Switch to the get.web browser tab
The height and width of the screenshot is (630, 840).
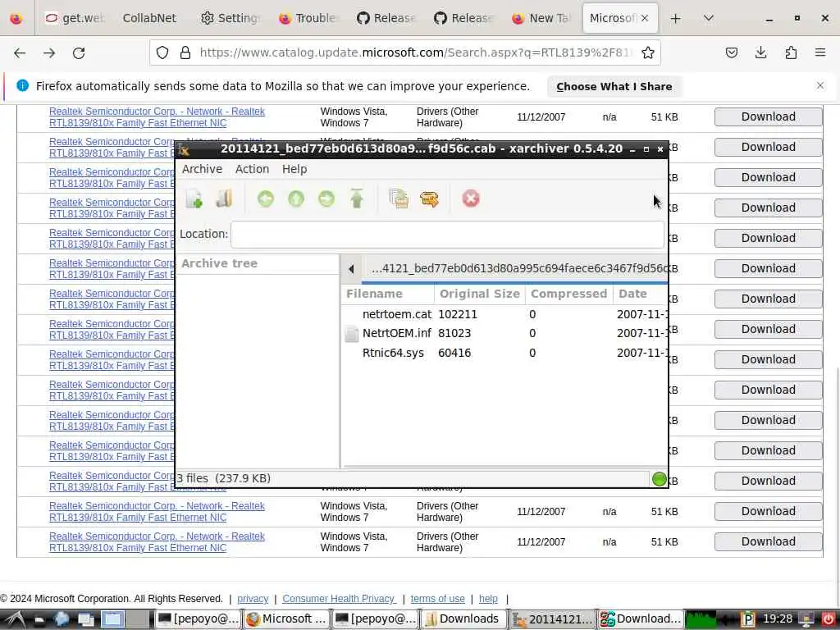(75, 18)
